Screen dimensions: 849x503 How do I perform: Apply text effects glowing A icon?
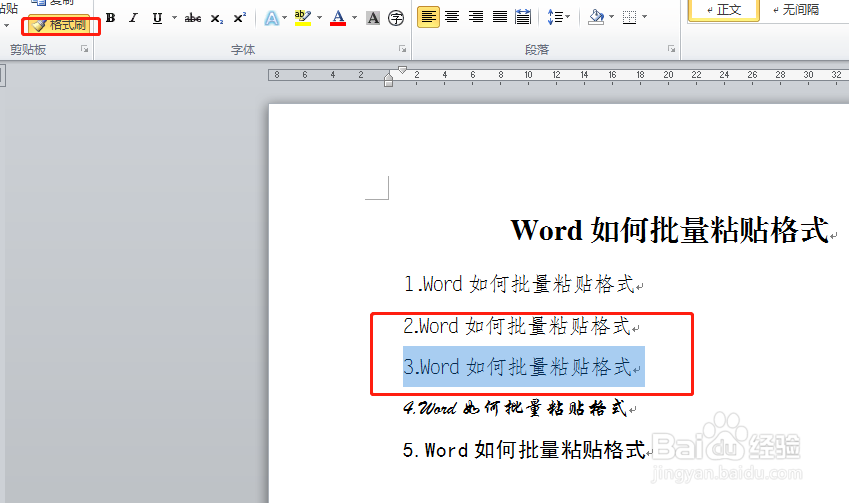click(271, 18)
